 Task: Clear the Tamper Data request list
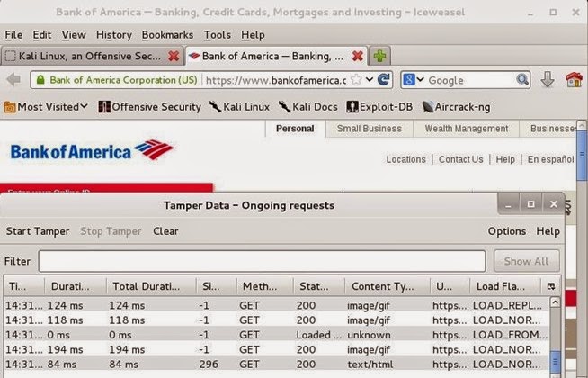[165, 231]
